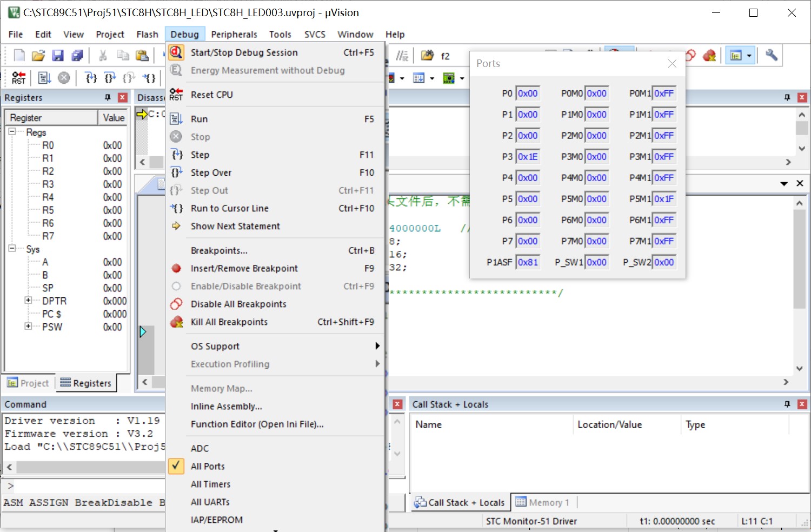Pin the Call Stack + Locals panel
The height and width of the screenshot is (532, 811).
[787, 404]
